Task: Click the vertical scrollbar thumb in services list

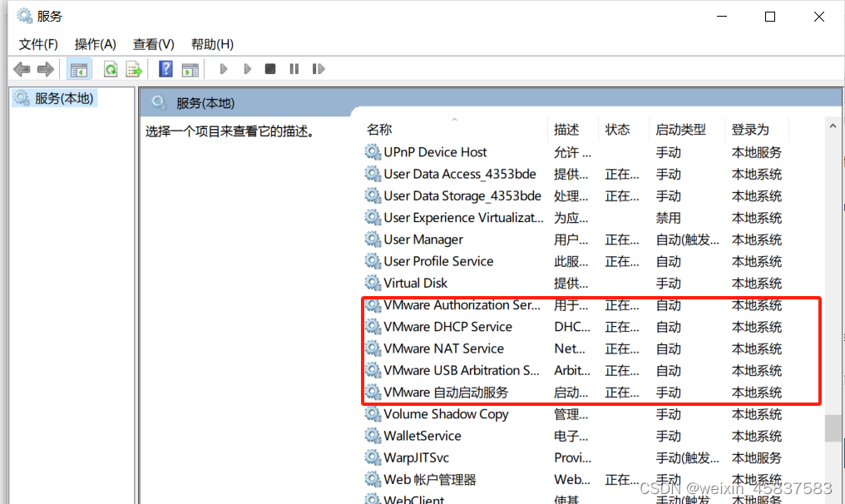Action: pos(833,428)
